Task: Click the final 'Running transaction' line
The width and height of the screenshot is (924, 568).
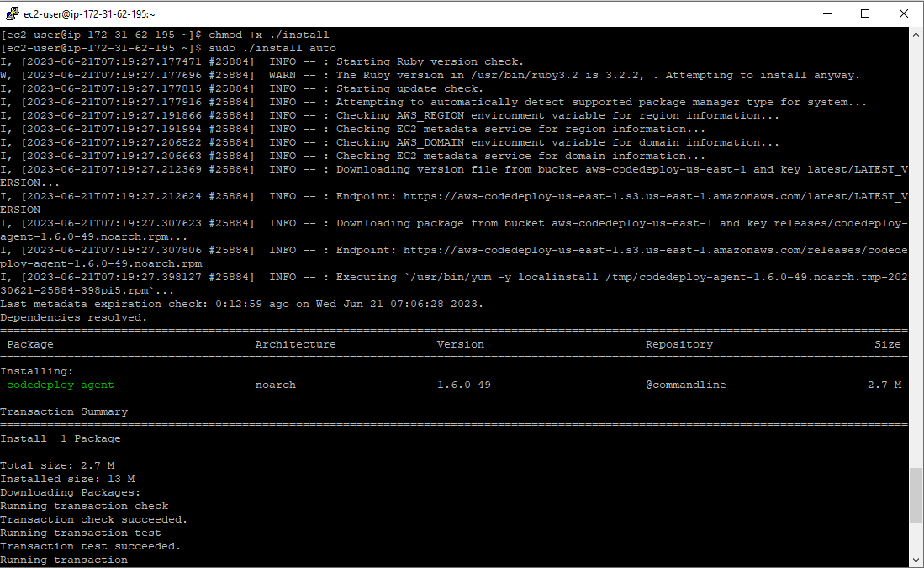Action: pyautogui.click(x=64, y=560)
